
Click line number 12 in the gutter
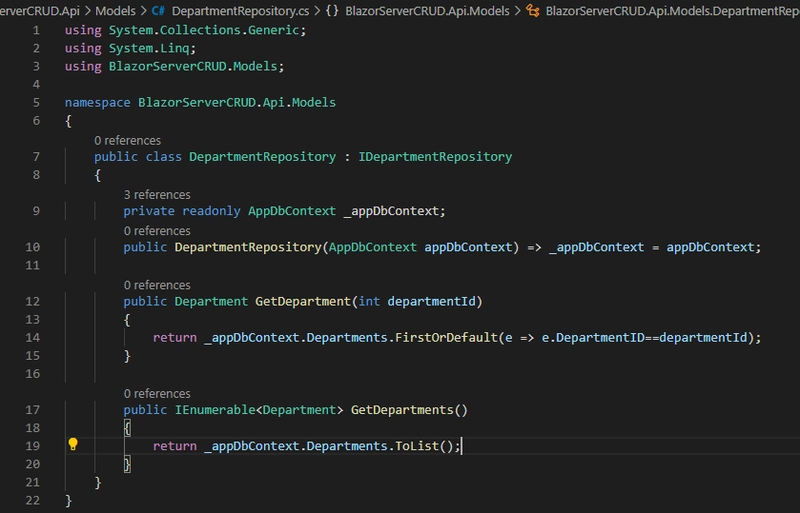pos(35,301)
